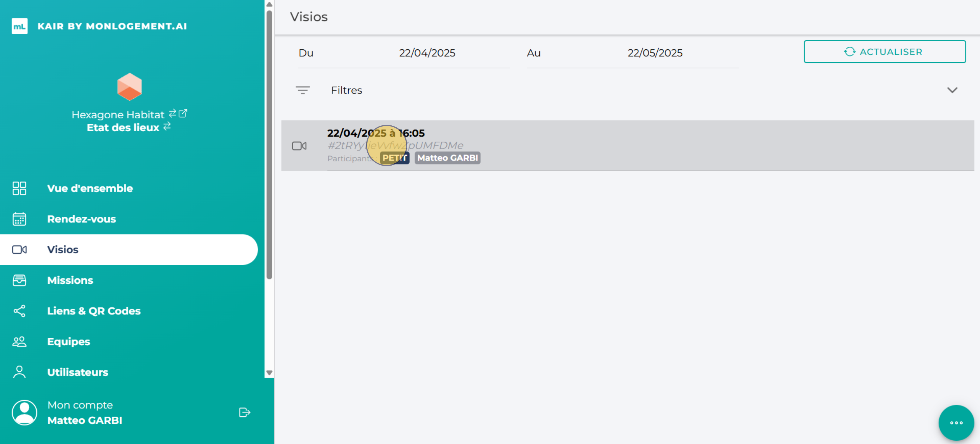Open the Du start date field

[x=427, y=53]
